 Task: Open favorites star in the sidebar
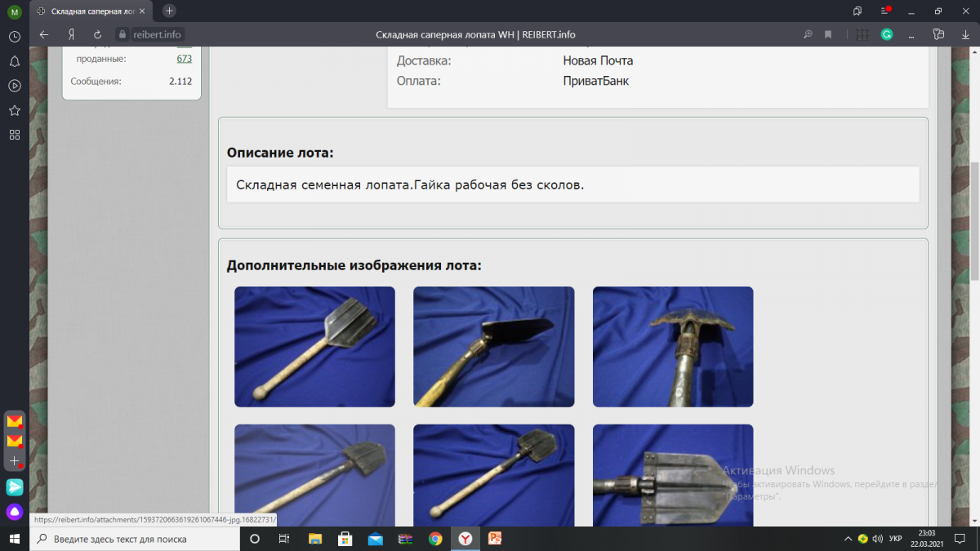[x=15, y=110]
